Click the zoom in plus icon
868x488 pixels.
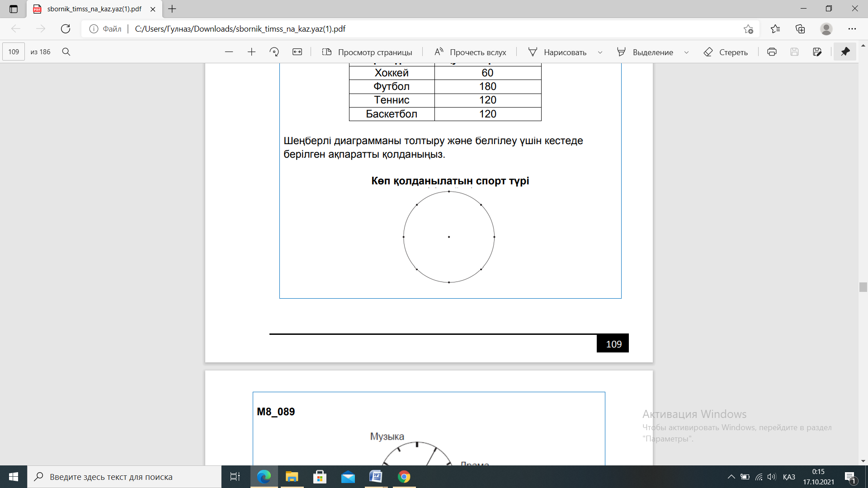pyautogui.click(x=251, y=52)
